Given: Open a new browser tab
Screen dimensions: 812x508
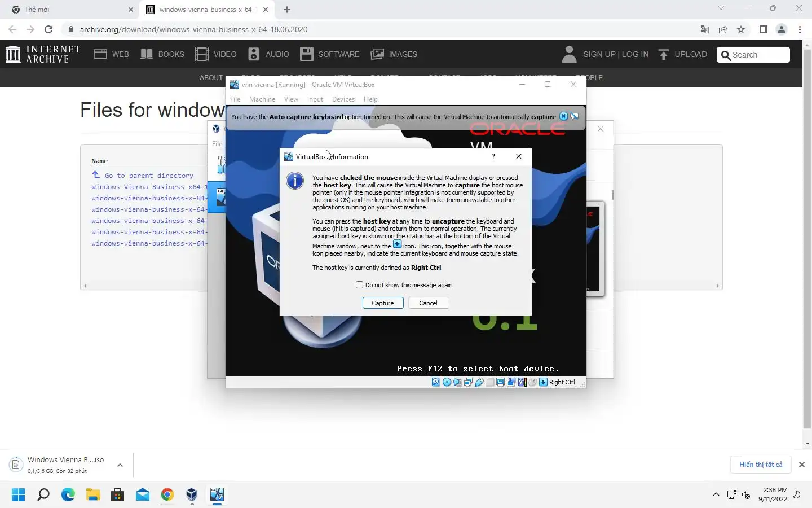Looking at the screenshot, I should (287, 10).
